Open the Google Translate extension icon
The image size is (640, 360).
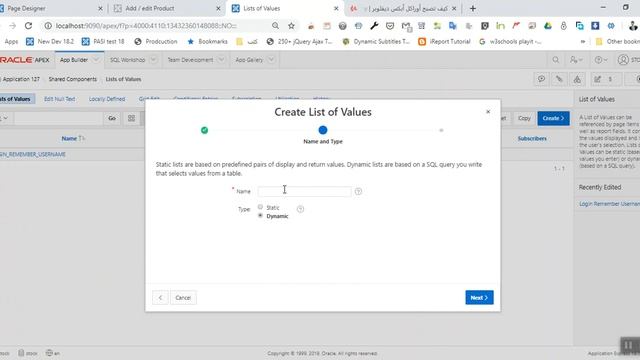click(x=453, y=26)
